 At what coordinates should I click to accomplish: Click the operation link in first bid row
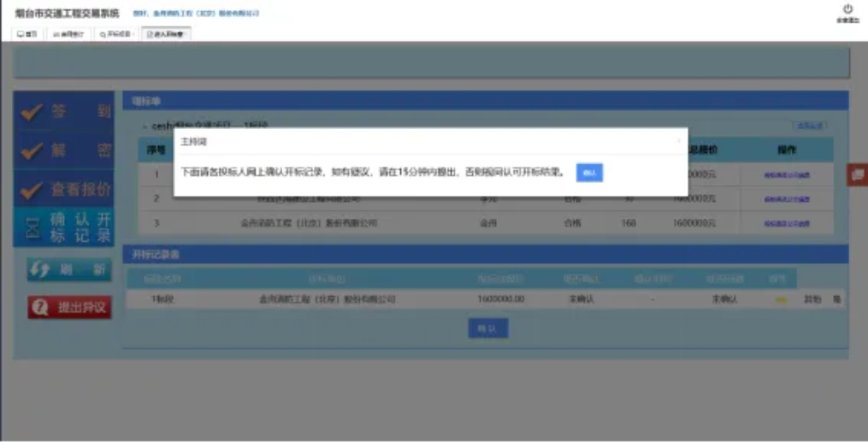click(x=786, y=174)
